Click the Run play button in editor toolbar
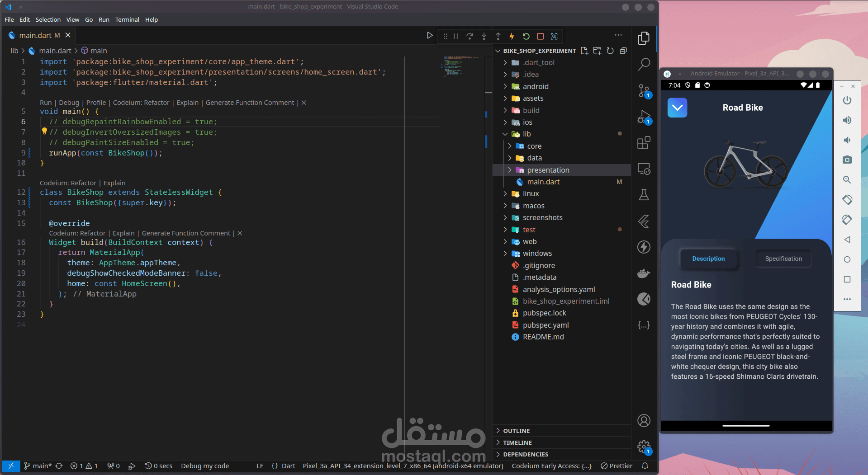The image size is (868, 475). pos(430,36)
